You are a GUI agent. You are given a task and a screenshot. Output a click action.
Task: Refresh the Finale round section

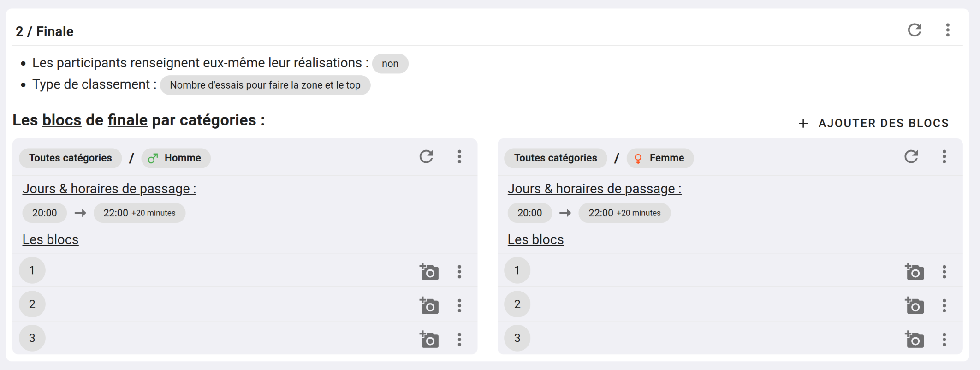click(x=915, y=30)
